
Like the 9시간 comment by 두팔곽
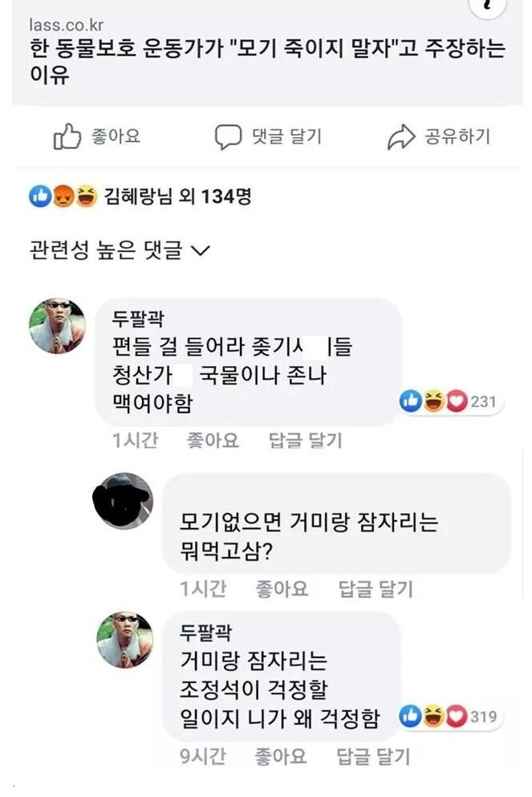click(280, 755)
